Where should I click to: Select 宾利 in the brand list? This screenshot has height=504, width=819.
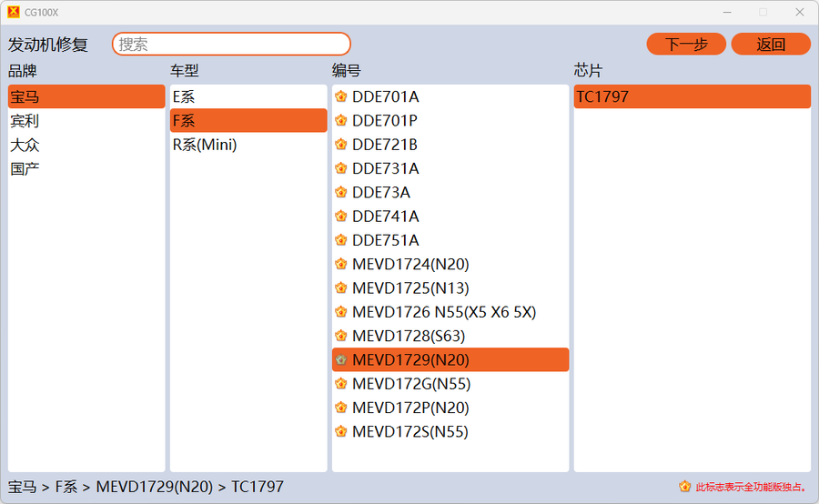(x=25, y=121)
